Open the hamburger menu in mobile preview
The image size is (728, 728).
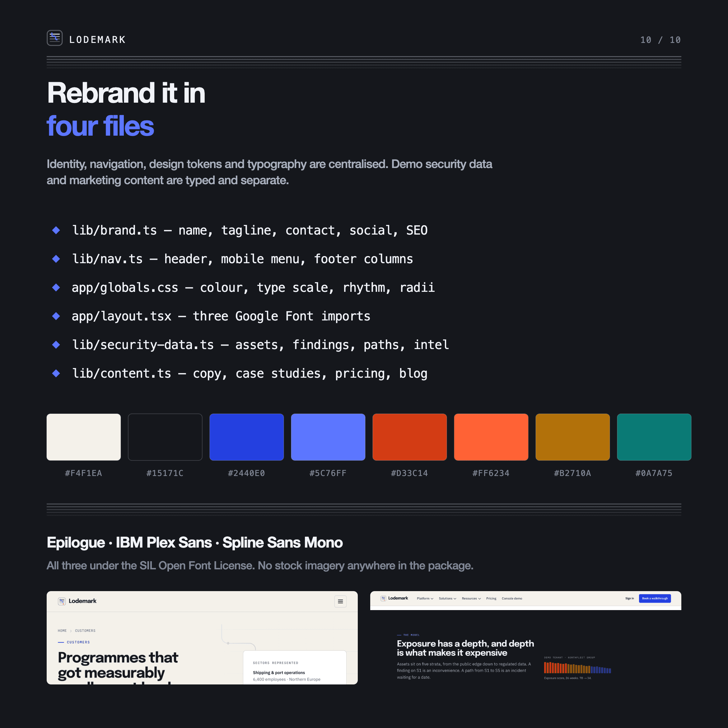click(340, 601)
